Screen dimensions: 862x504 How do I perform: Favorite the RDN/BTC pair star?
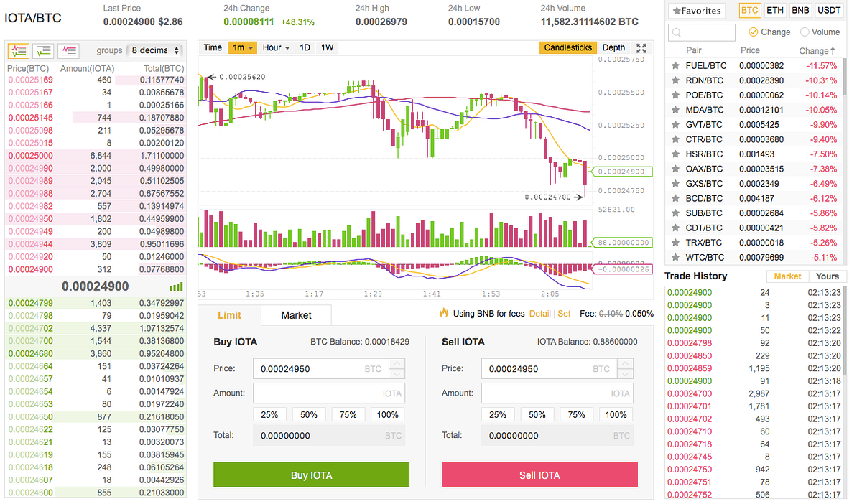coord(675,80)
